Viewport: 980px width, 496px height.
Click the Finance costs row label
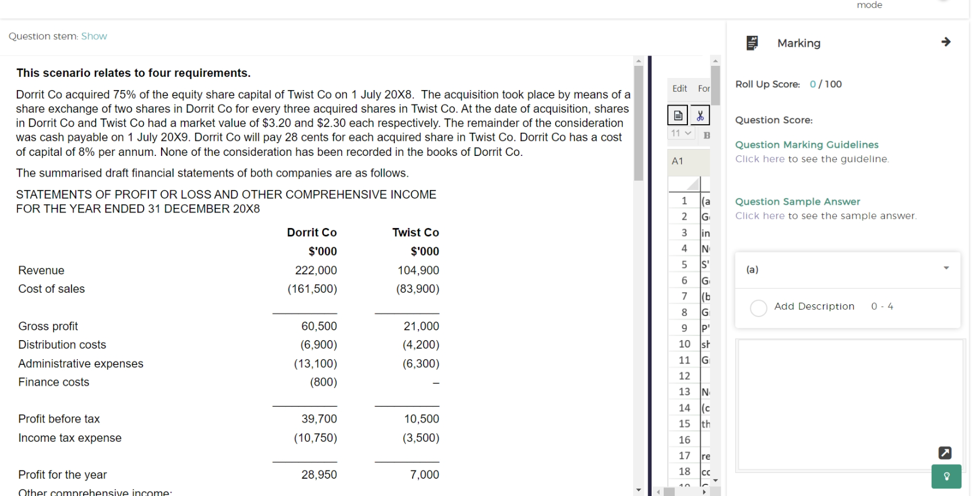click(x=54, y=382)
